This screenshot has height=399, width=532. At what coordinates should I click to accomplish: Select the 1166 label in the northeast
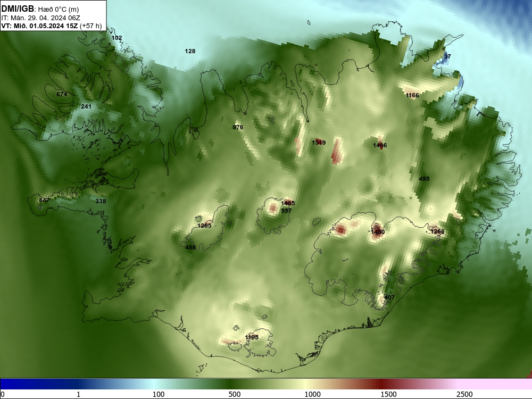(x=412, y=95)
